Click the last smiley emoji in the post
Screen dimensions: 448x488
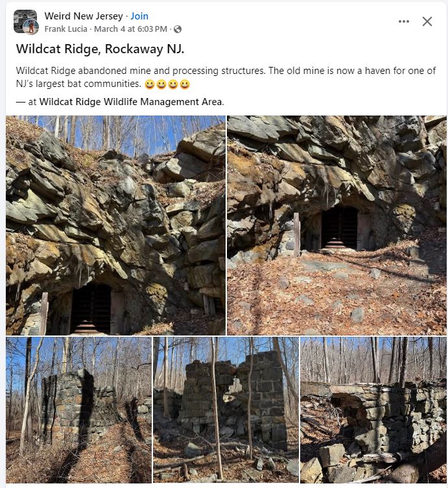pos(185,84)
